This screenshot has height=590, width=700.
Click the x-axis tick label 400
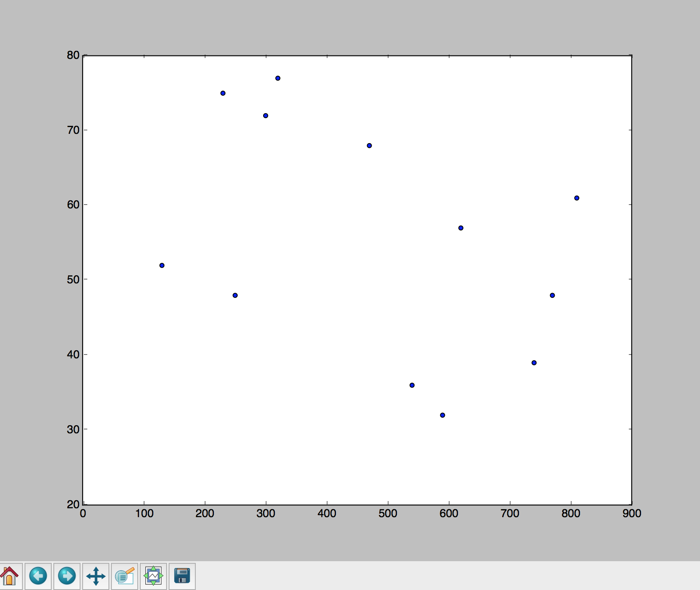pyautogui.click(x=327, y=514)
